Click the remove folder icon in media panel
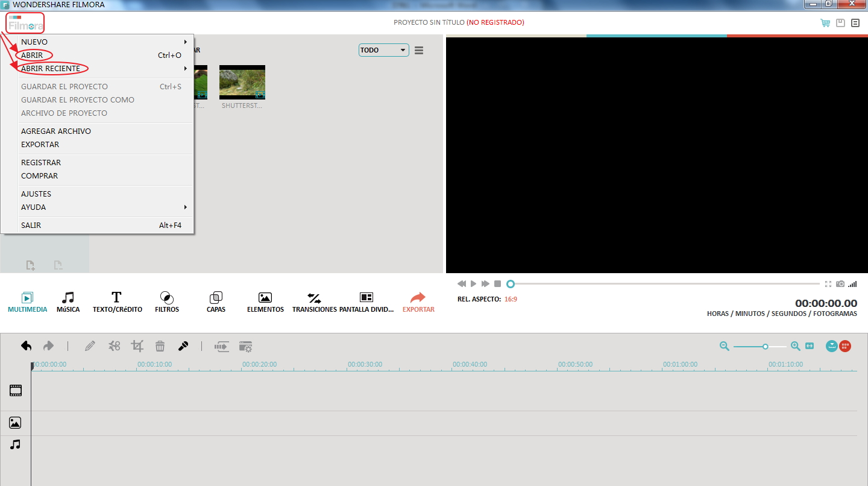The image size is (868, 486). pos(58,265)
